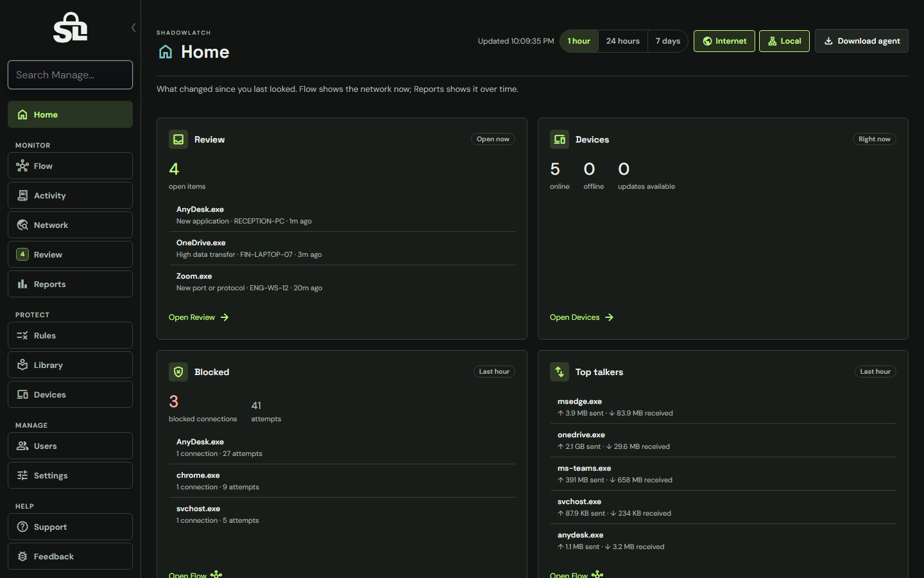Open Activity in the sidebar
924x578 pixels.
[x=70, y=195]
